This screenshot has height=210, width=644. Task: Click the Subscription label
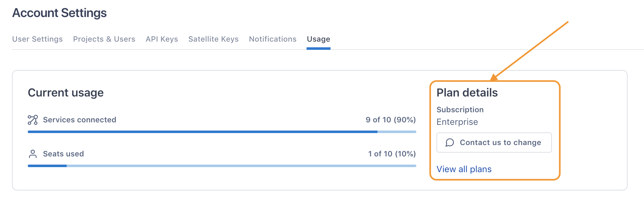tap(460, 110)
